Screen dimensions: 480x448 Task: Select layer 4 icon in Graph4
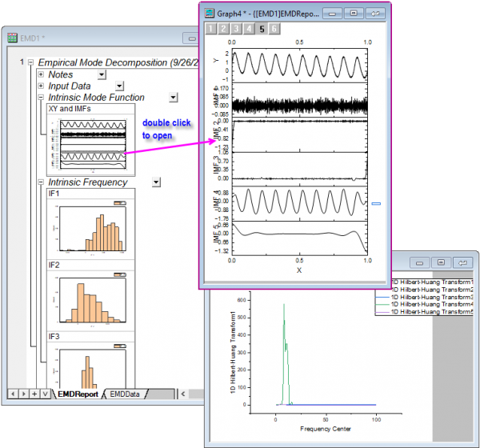(x=250, y=29)
